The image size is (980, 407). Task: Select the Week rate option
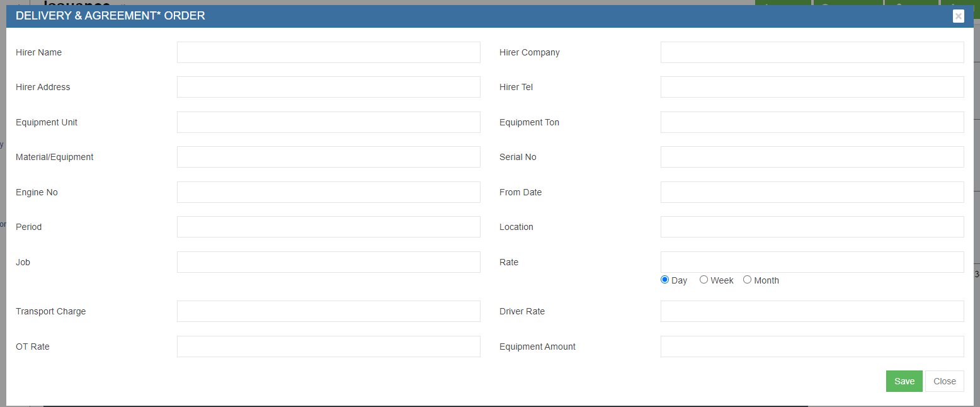click(704, 280)
